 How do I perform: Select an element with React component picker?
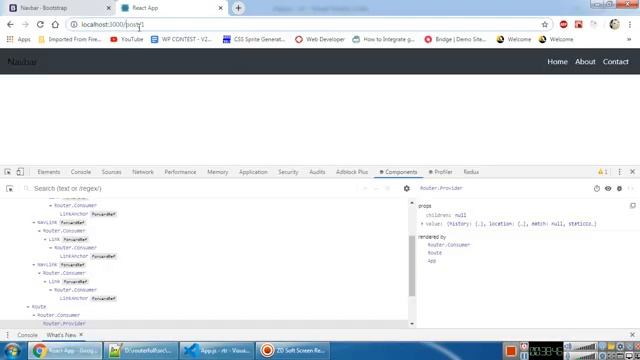(x=9, y=189)
